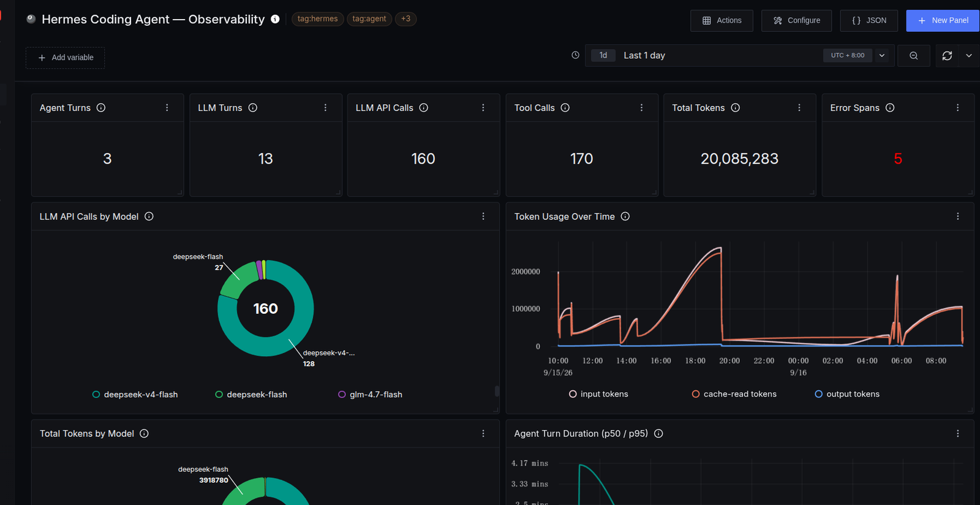Viewport: 980px width, 505px height.
Task: Click Tool Calls info icon
Action: click(565, 108)
